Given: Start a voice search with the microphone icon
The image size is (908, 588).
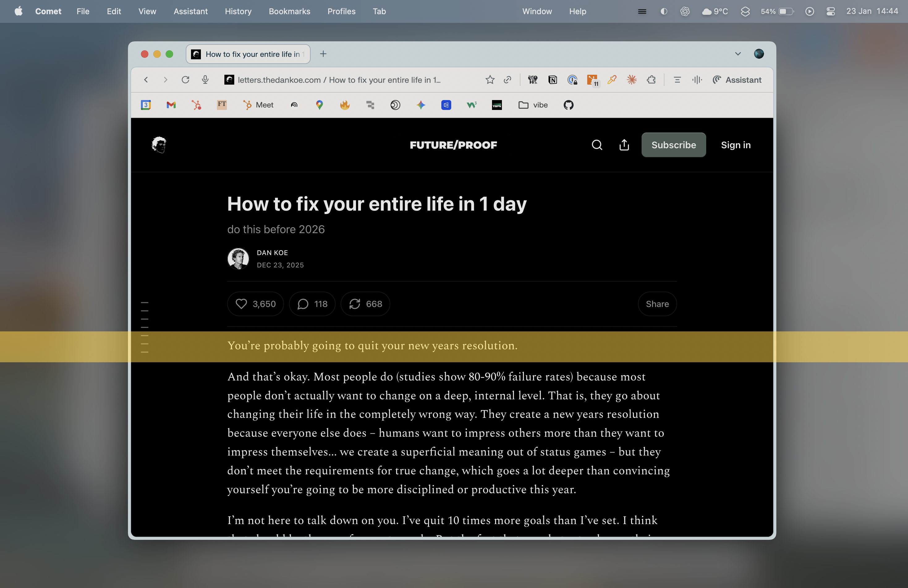Looking at the screenshot, I should pos(205,80).
